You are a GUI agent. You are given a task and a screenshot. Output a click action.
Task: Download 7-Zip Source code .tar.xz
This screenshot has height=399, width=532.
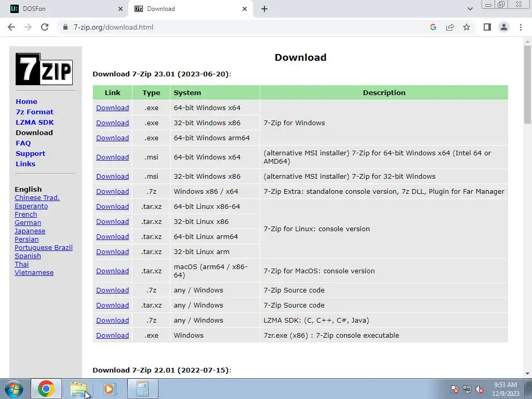(112, 305)
